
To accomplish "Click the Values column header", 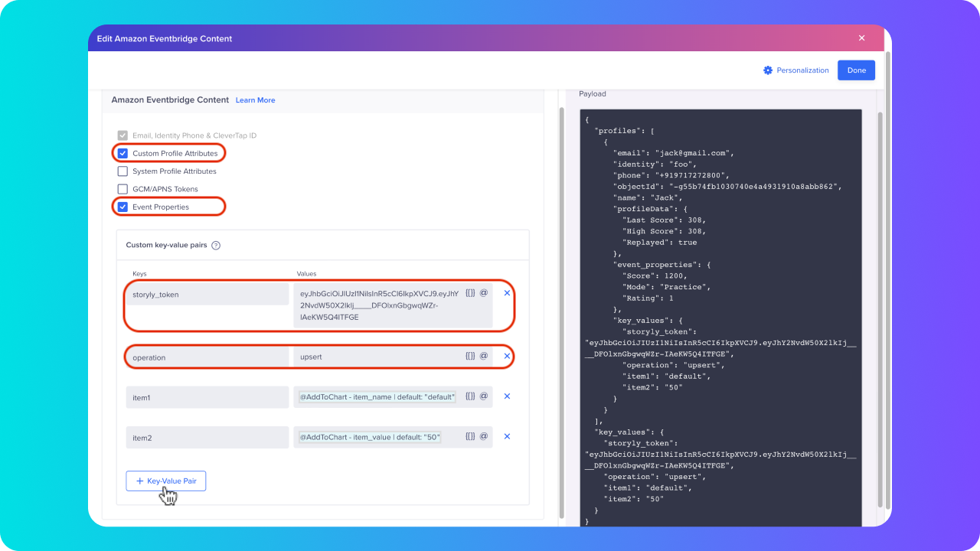I will click(306, 273).
